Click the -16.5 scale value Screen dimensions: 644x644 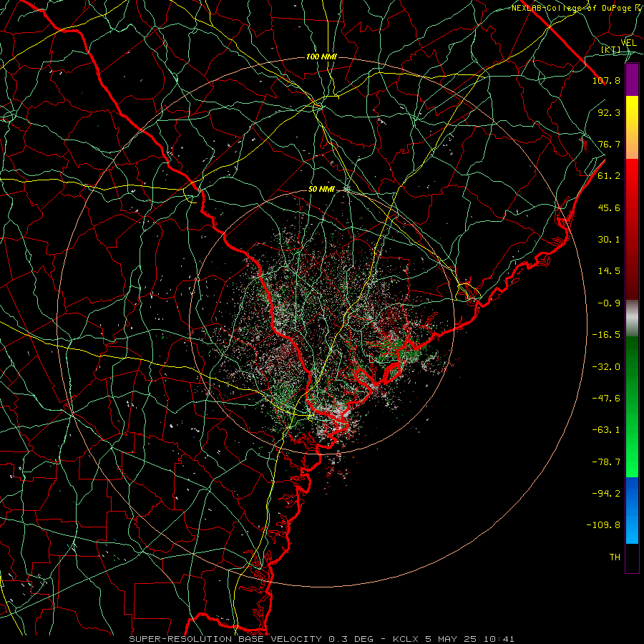click(606, 335)
